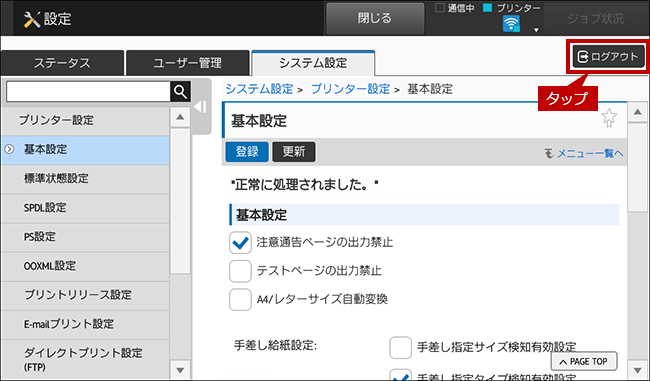Open PS設定 in sidebar
650x381 pixels.
click(x=85, y=237)
